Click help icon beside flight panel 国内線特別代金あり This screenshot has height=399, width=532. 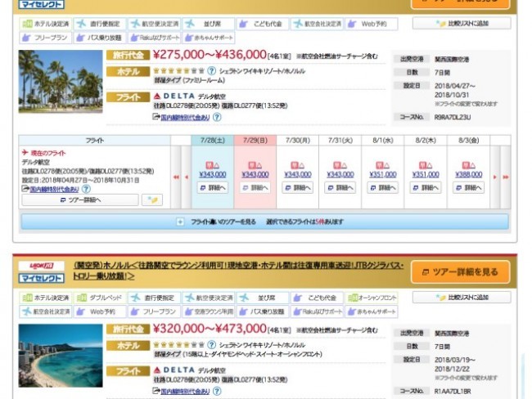tap(87, 189)
